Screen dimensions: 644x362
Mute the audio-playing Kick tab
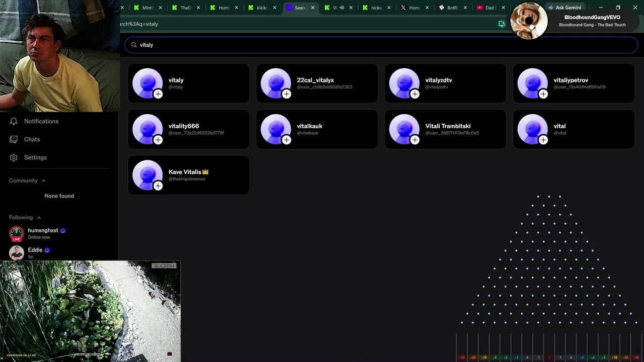[x=342, y=8]
